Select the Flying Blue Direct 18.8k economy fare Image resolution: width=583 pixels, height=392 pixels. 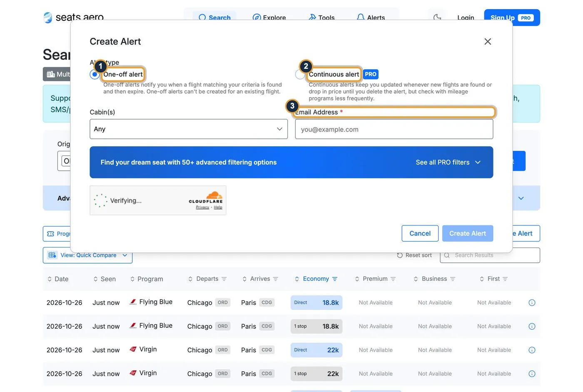coord(316,303)
